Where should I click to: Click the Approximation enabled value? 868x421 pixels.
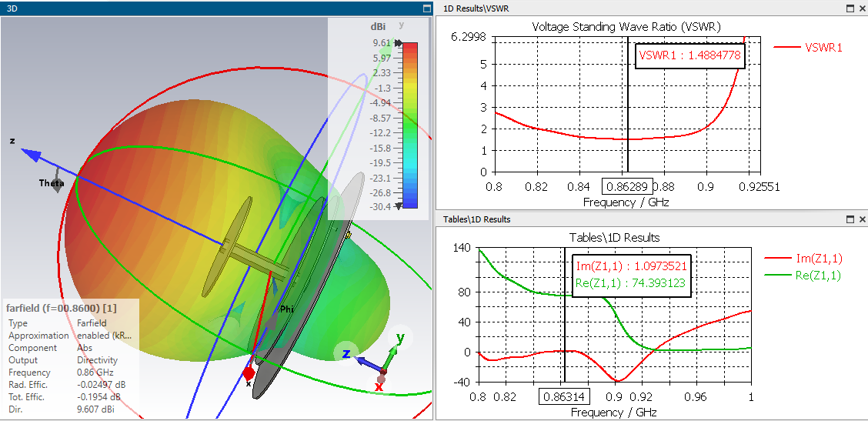click(x=104, y=336)
